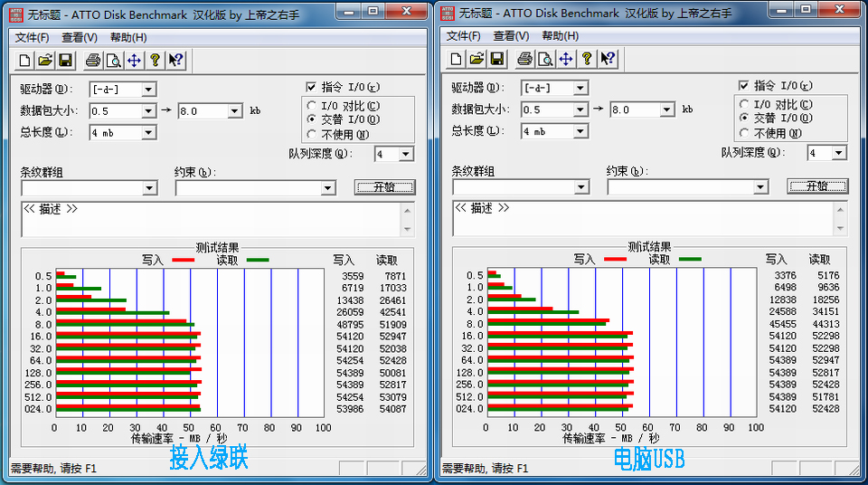The image size is (868, 485).
Task: Select I/O 对比 radio in left window
Action: click(312, 105)
